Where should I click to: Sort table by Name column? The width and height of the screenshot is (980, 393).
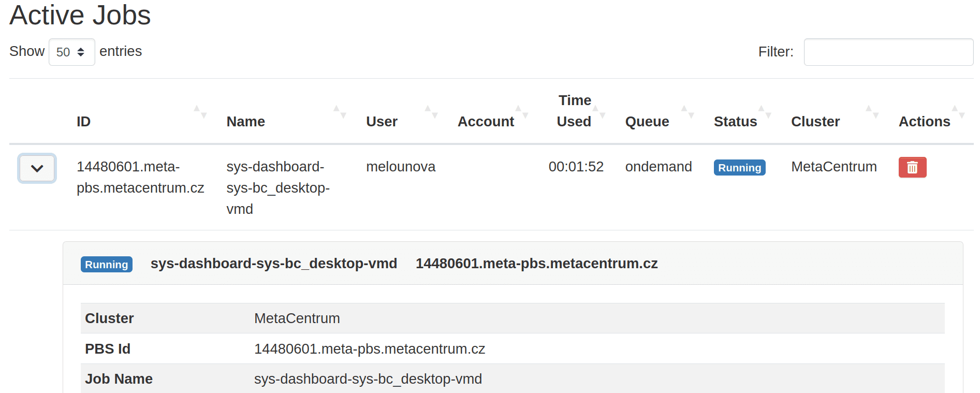pyautogui.click(x=245, y=122)
